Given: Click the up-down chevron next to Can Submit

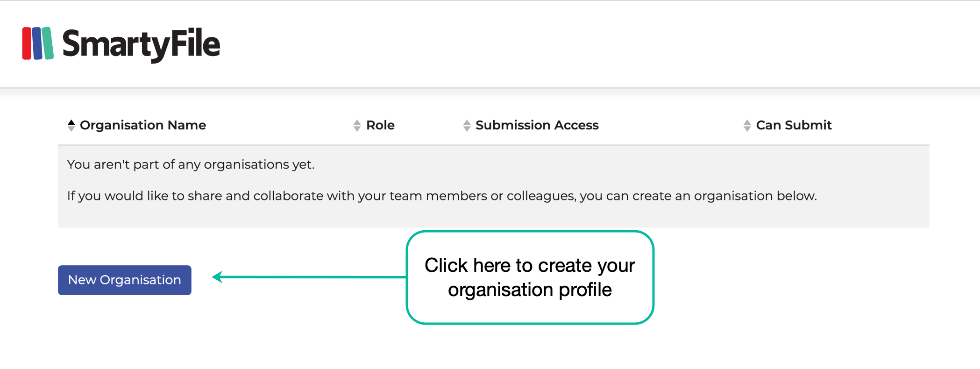Looking at the screenshot, I should pos(748,125).
